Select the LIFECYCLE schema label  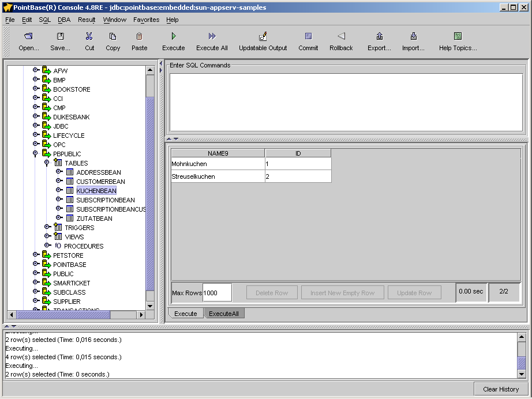pyautogui.click(x=69, y=135)
